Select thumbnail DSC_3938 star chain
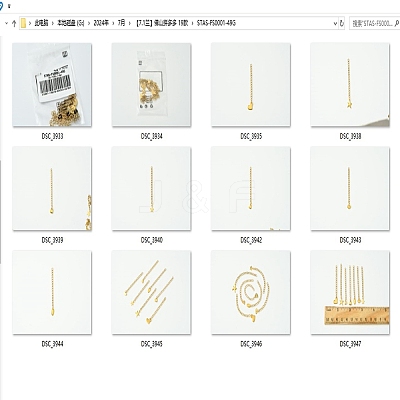Viewport: 400px width, 400px height. tap(350, 85)
